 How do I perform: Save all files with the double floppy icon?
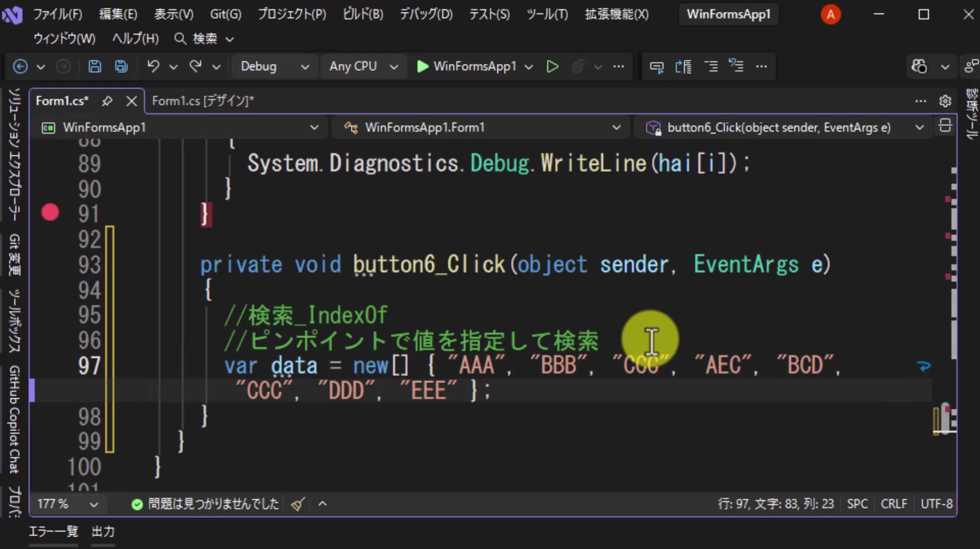click(x=121, y=66)
